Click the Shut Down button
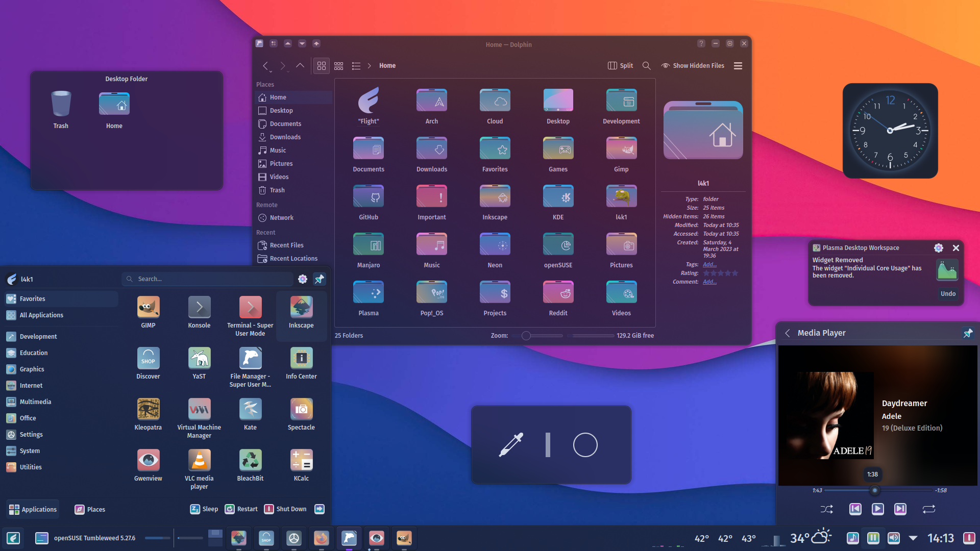 coord(285,509)
